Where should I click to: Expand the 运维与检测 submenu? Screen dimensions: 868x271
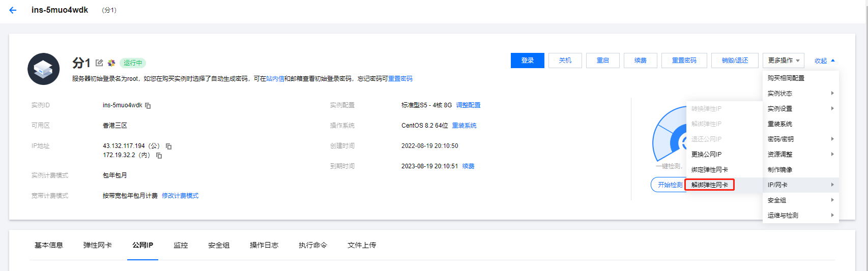(800, 216)
